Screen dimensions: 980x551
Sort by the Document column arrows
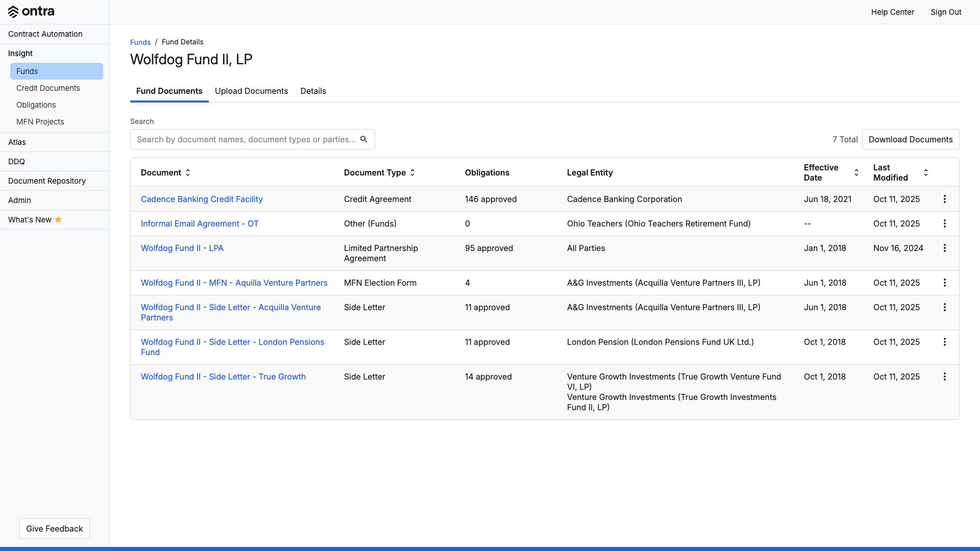click(188, 172)
